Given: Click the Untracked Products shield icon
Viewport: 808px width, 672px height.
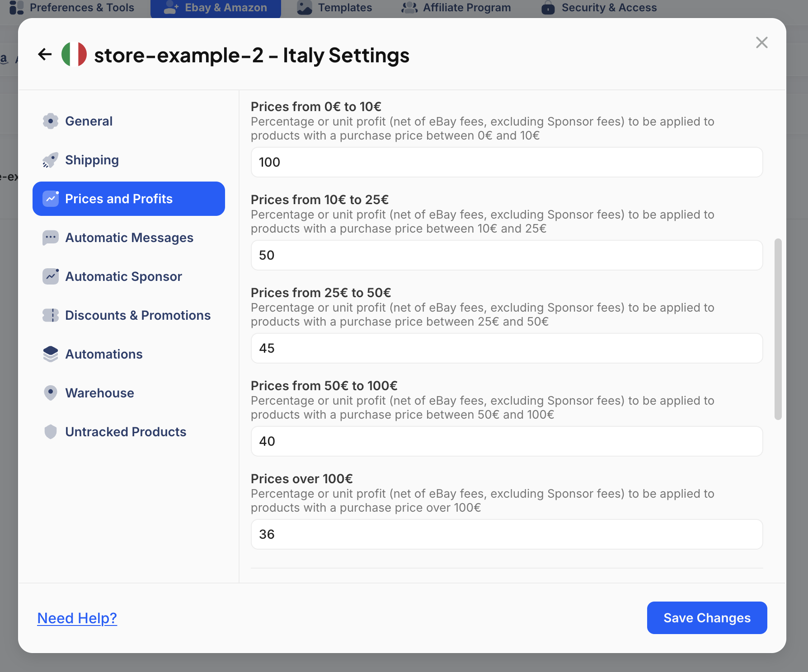Looking at the screenshot, I should 51,432.
